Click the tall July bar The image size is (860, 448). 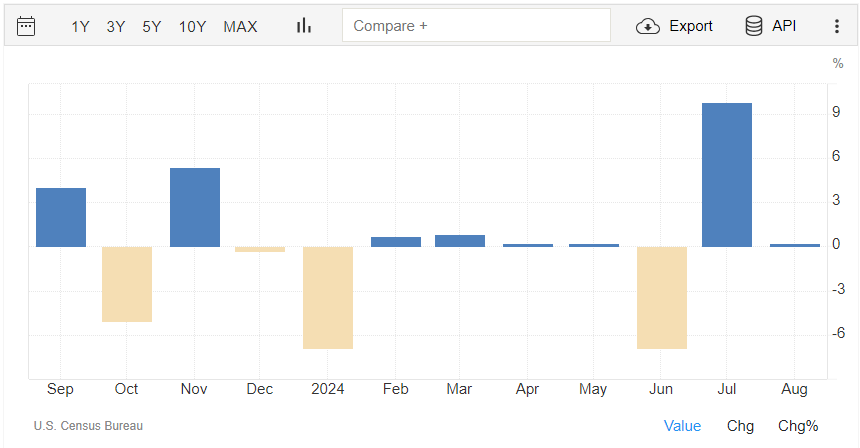coord(727,174)
